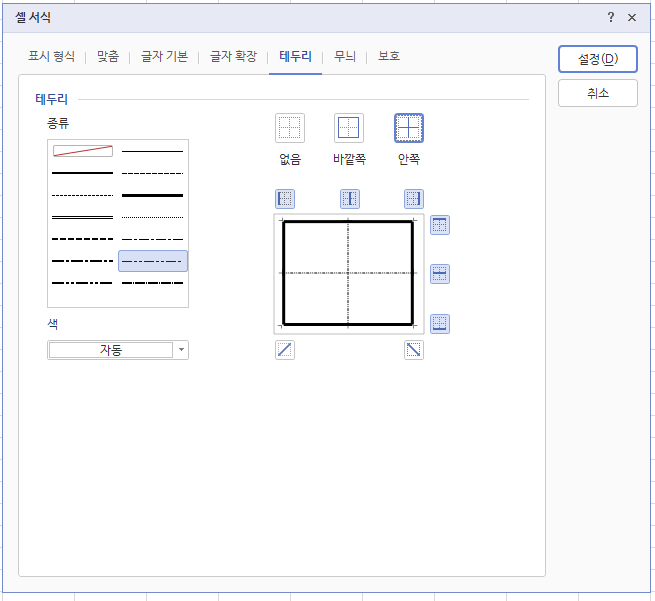Click the 취소 cancel button

pos(598,93)
